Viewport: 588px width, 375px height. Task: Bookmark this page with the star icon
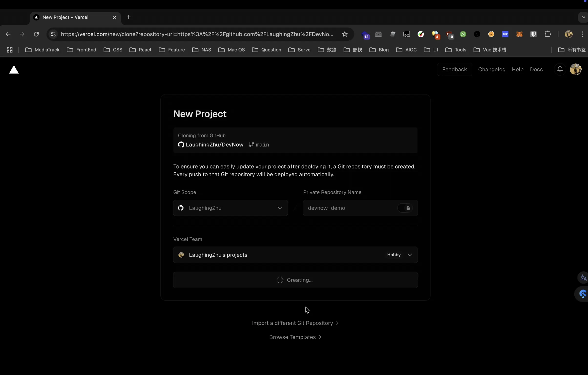(x=345, y=34)
